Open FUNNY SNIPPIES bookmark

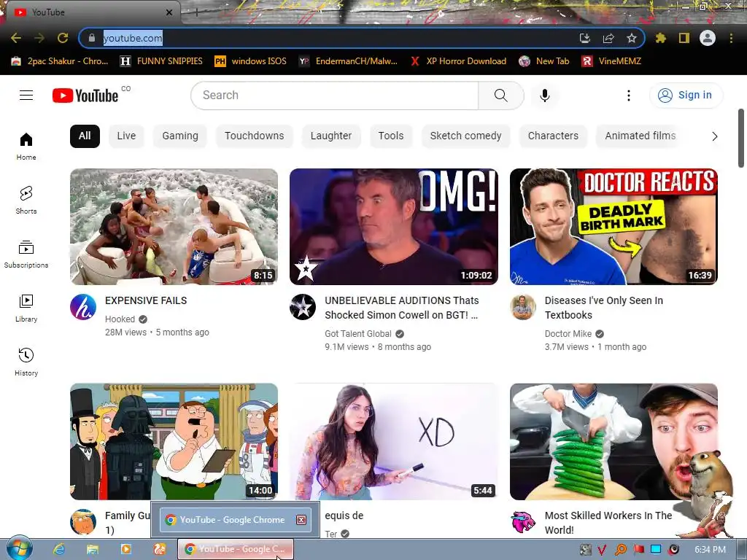tap(161, 61)
